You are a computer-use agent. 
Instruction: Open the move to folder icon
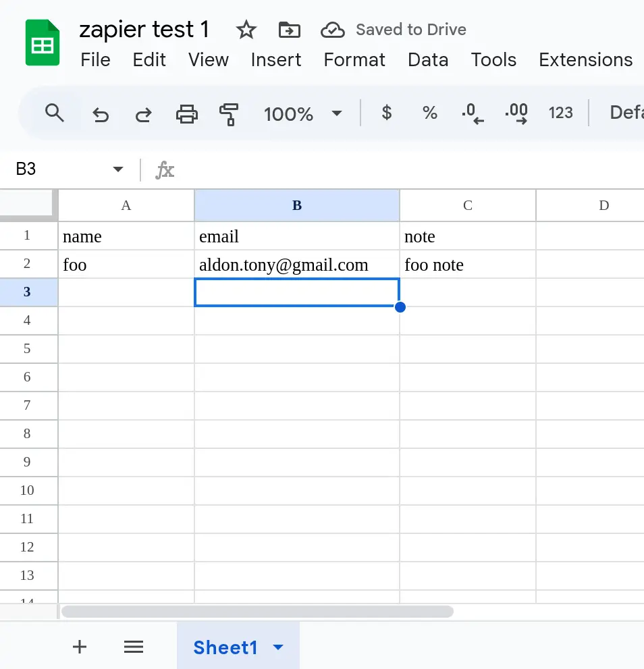[x=289, y=30]
